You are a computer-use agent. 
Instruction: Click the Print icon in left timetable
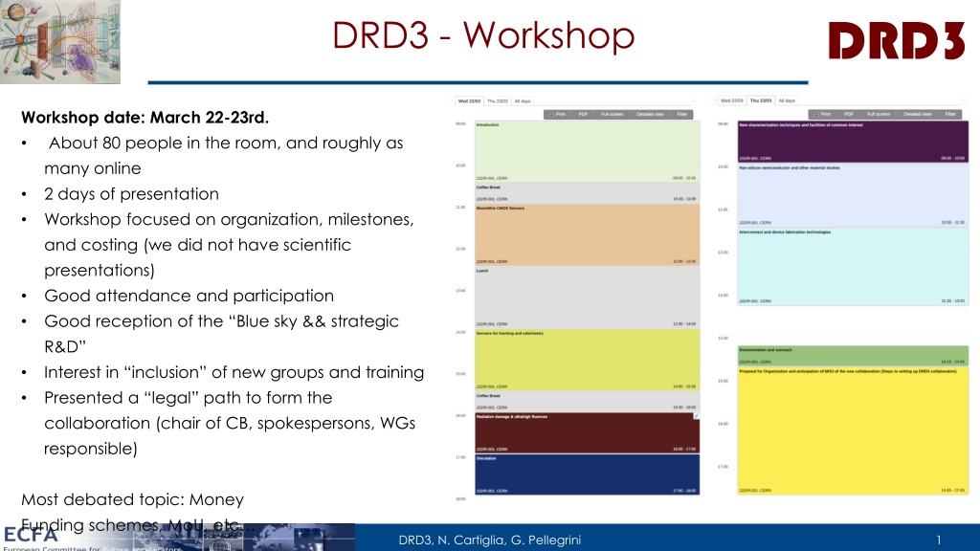coord(554,114)
